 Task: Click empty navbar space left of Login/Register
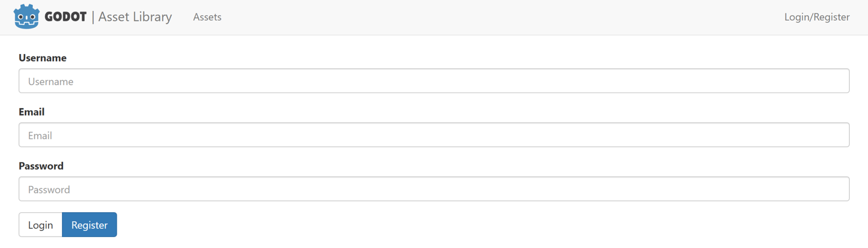(547, 17)
